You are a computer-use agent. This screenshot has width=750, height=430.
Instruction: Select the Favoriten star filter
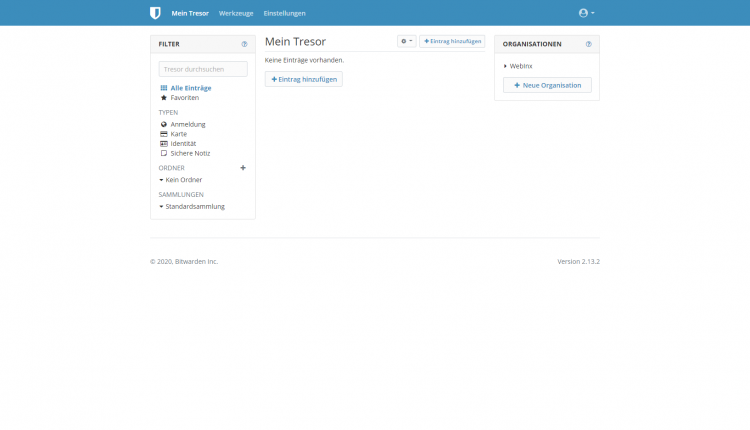point(184,98)
